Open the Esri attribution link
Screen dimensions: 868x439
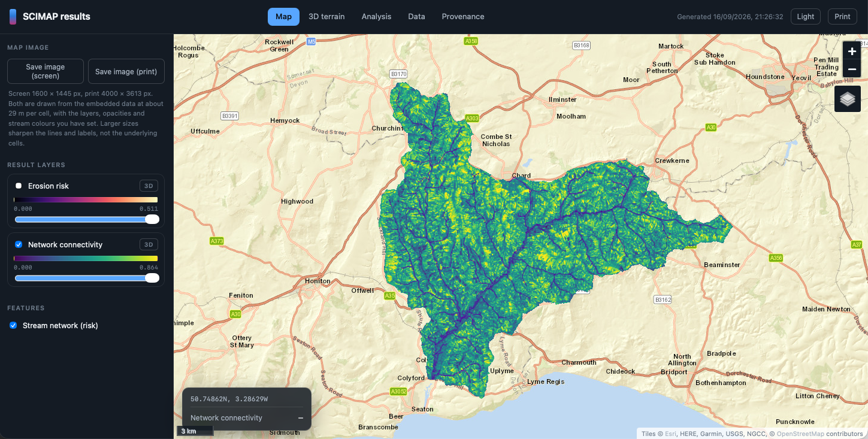(x=671, y=434)
